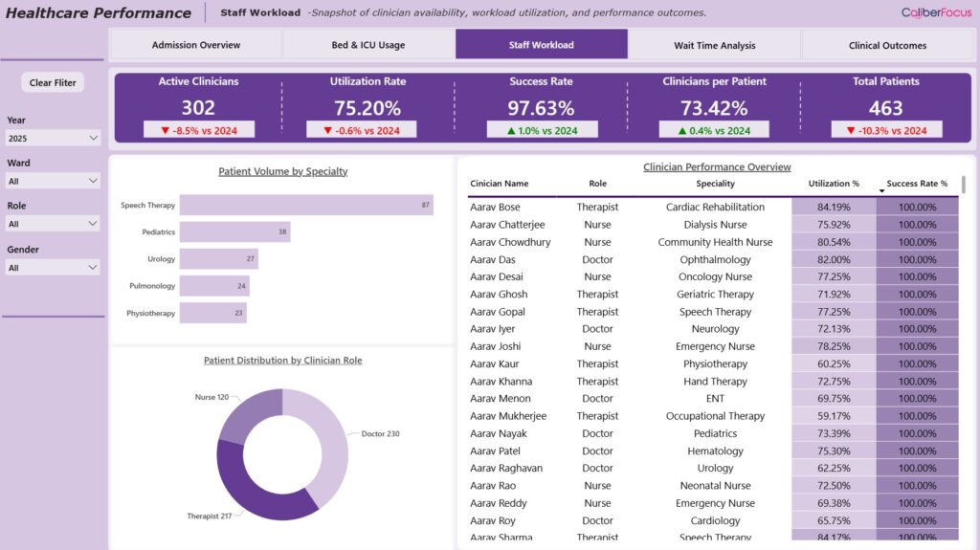Image resolution: width=980 pixels, height=550 pixels.
Task: Select the Bed & ICU Usage tab
Action: click(368, 45)
